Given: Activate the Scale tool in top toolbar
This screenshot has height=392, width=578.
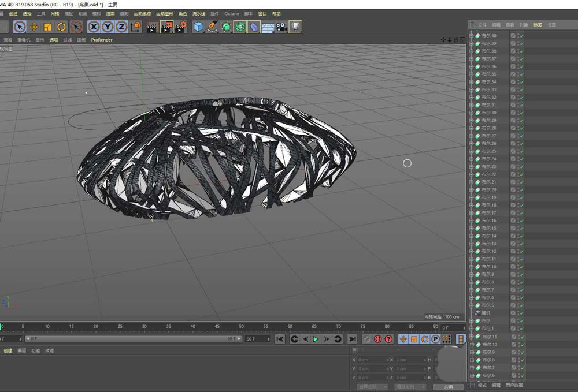Looking at the screenshot, I should click(x=47, y=27).
